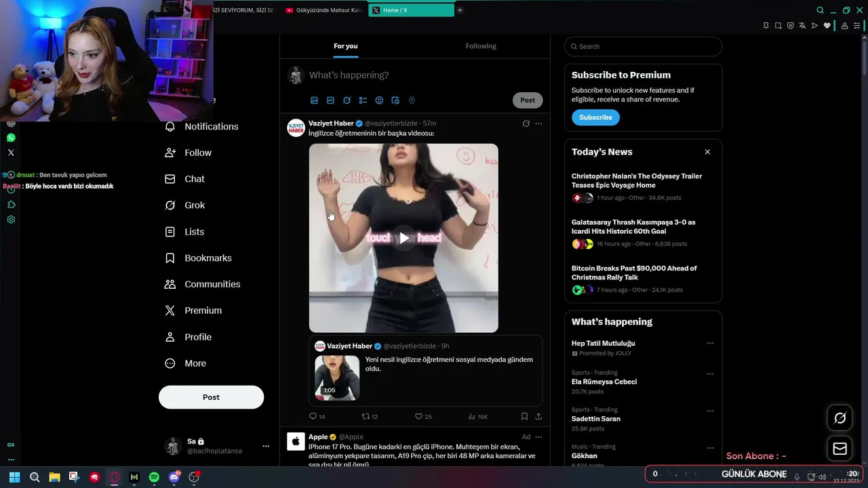The image size is (868, 488).
Task: Open Grok in the sidebar
Action: [185, 205]
